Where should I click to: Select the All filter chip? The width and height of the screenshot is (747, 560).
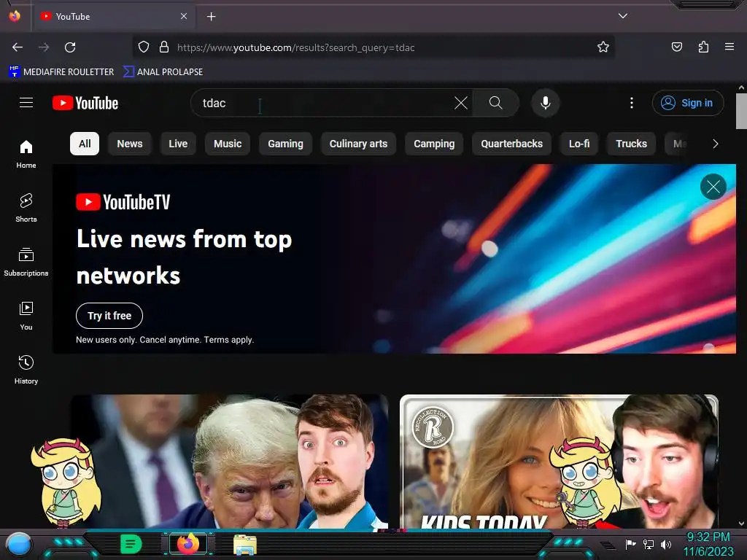click(85, 144)
